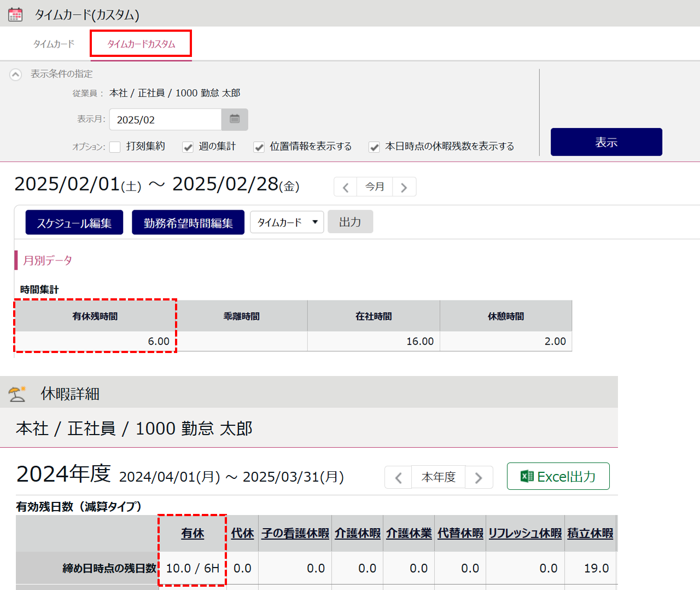The height and width of the screenshot is (590, 700).
Task: Select the 6.00 有休残時間 value
Action: coord(159,342)
